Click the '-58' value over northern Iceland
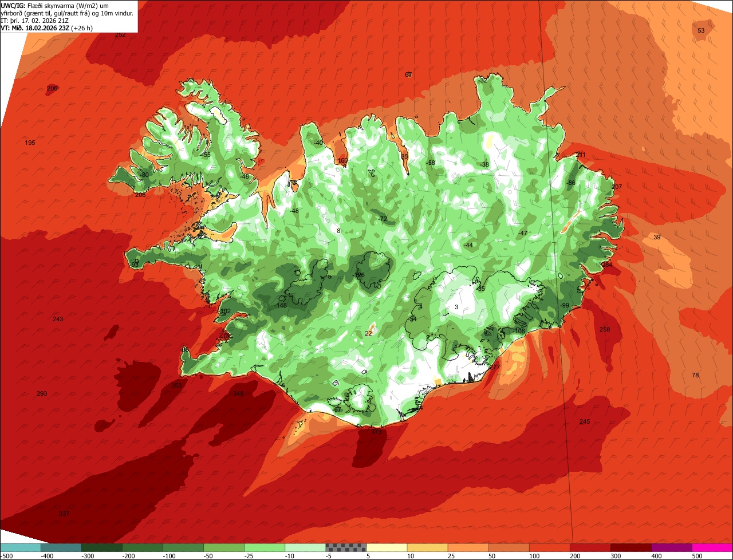 (431, 163)
